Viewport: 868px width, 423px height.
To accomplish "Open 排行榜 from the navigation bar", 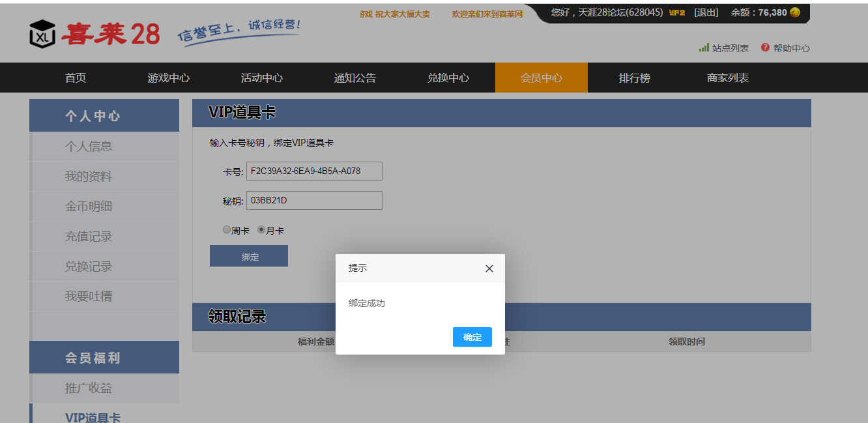I will tap(634, 78).
